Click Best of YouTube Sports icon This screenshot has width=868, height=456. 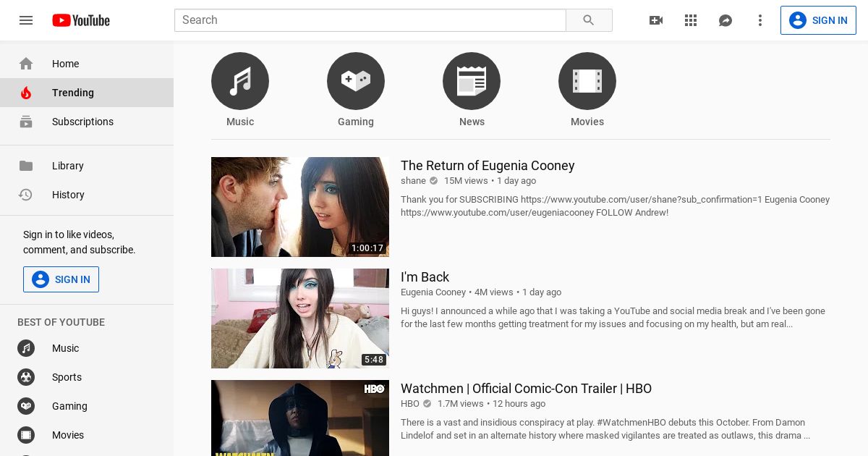(x=26, y=377)
